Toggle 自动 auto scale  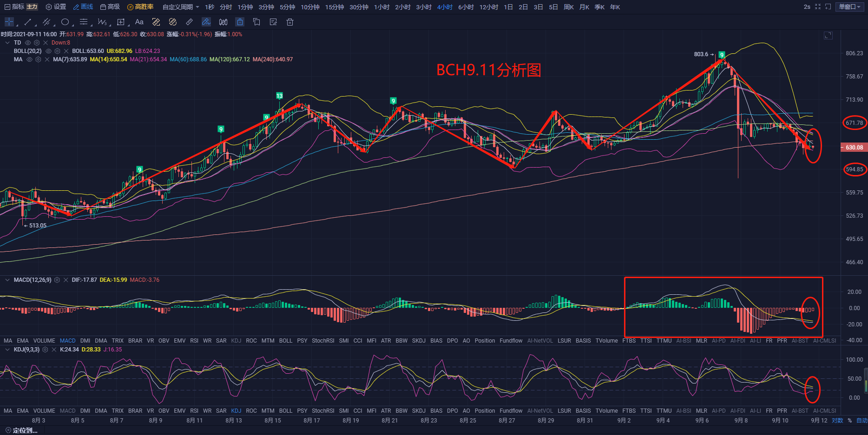click(862, 421)
